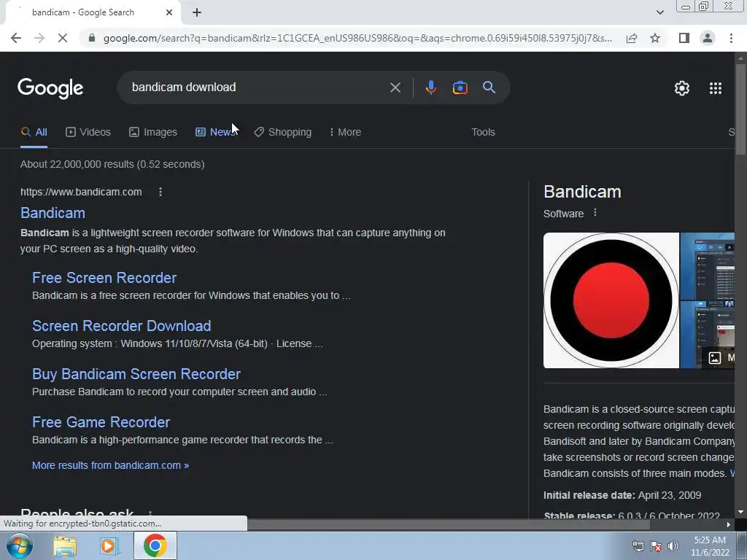The height and width of the screenshot is (560, 747).
Task: Open Bandicam knowledge panel options dots
Action: click(595, 213)
